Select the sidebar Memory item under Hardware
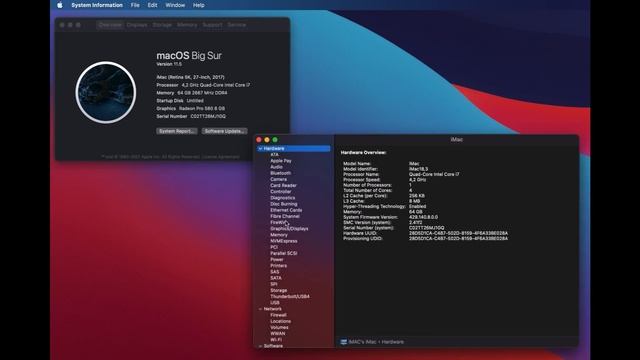 (279, 235)
